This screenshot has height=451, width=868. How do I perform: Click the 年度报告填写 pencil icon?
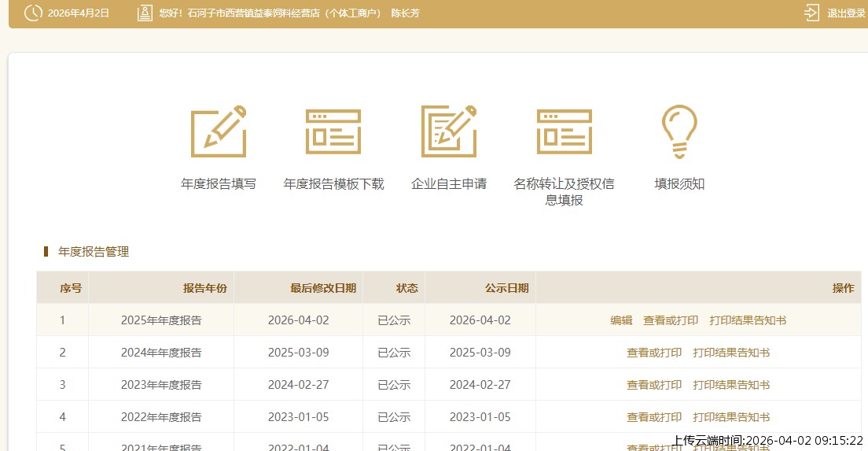[219, 131]
